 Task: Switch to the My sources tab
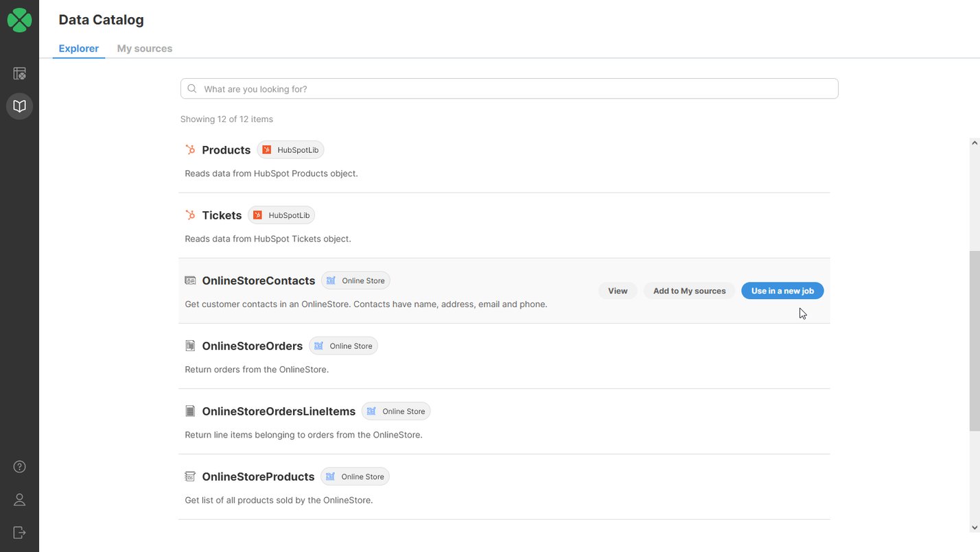(x=145, y=49)
